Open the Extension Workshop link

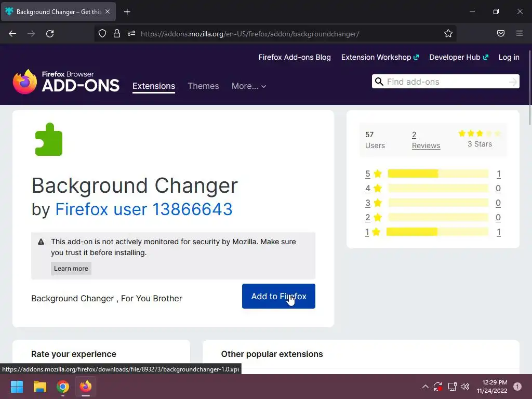coord(380,57)
